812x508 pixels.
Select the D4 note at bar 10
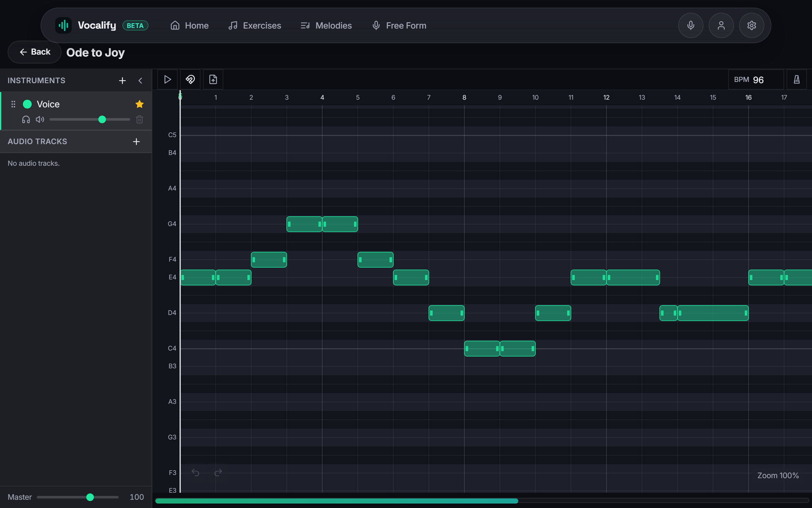553,313
